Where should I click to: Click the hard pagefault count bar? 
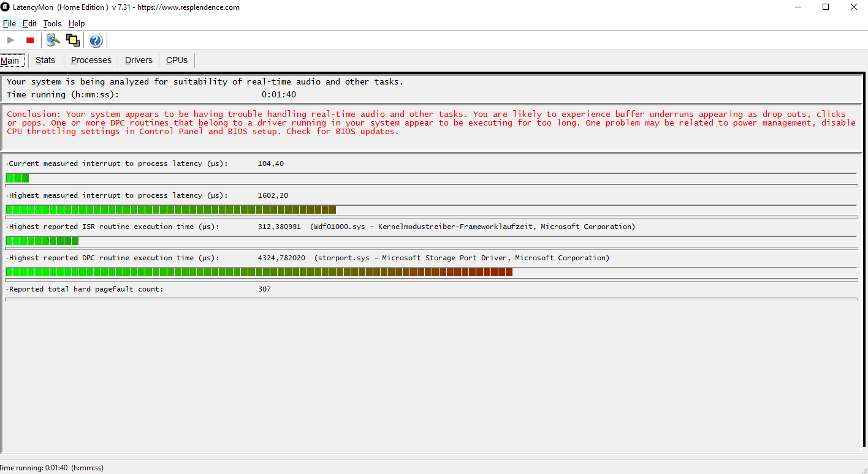[x=431, y=299]
